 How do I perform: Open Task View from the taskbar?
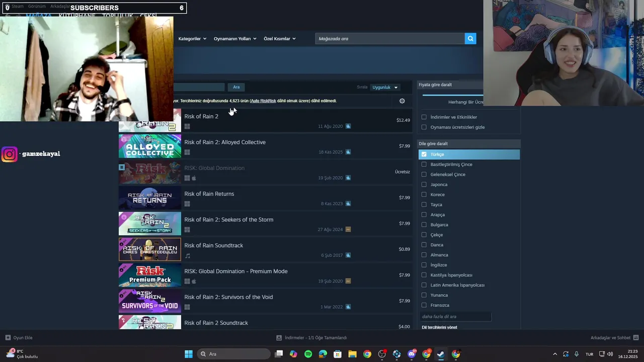point(279,354)
